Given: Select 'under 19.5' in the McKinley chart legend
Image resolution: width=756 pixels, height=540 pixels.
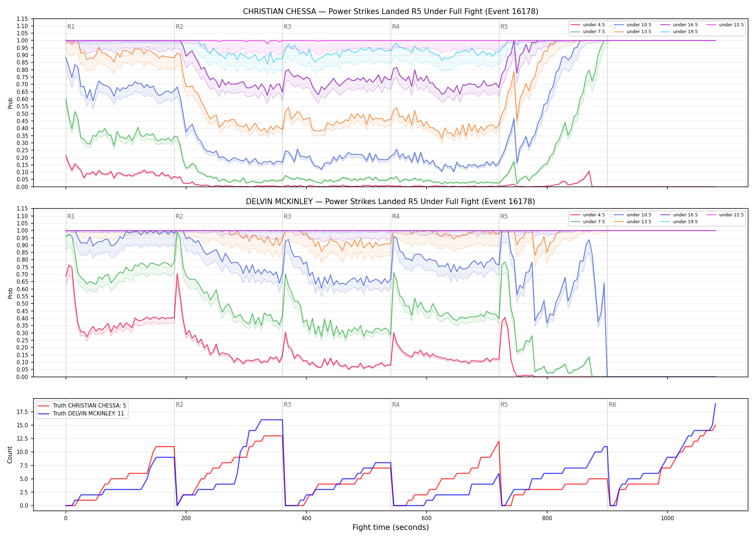Looking at the screenshot, I should pos(679,222).
